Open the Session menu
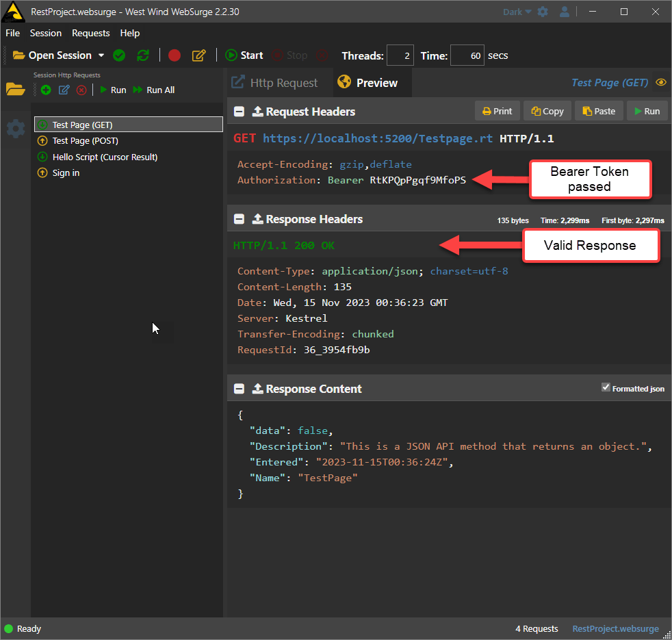This screenshot has height=640, width=672. click(46, 33)
